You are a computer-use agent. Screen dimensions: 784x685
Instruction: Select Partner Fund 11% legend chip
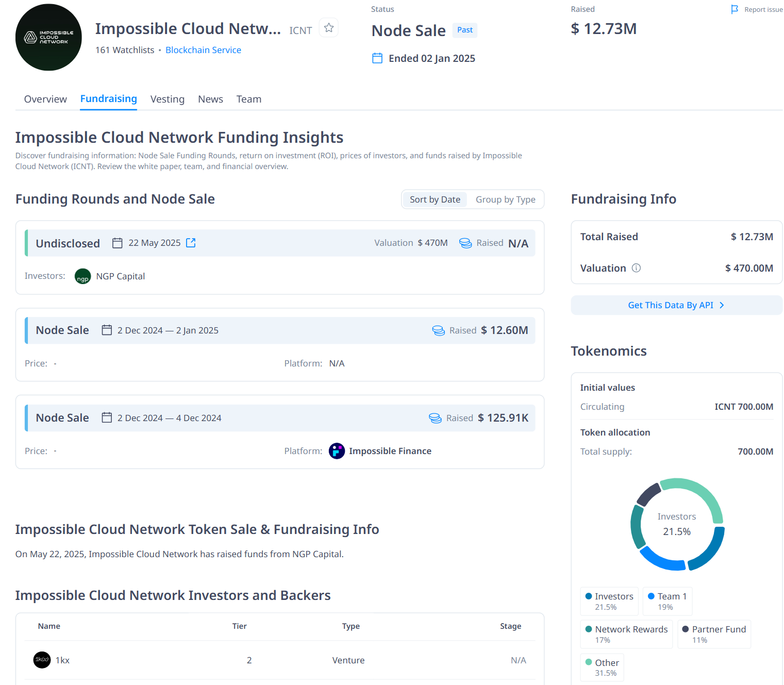click(x=714, y=634)
